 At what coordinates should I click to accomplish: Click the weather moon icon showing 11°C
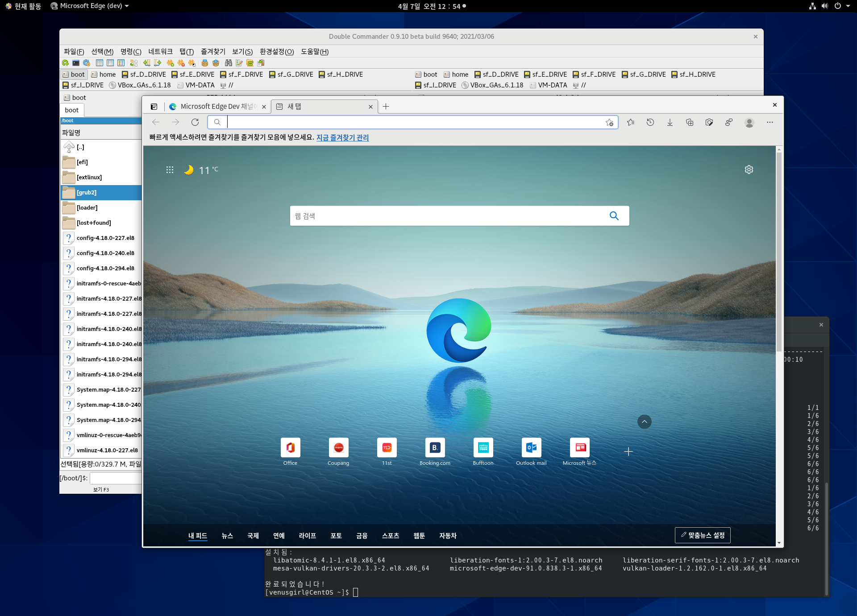coord(189,170)
